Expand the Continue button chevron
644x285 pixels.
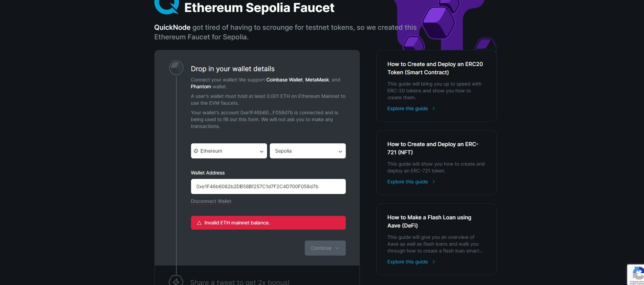point(337,248)
